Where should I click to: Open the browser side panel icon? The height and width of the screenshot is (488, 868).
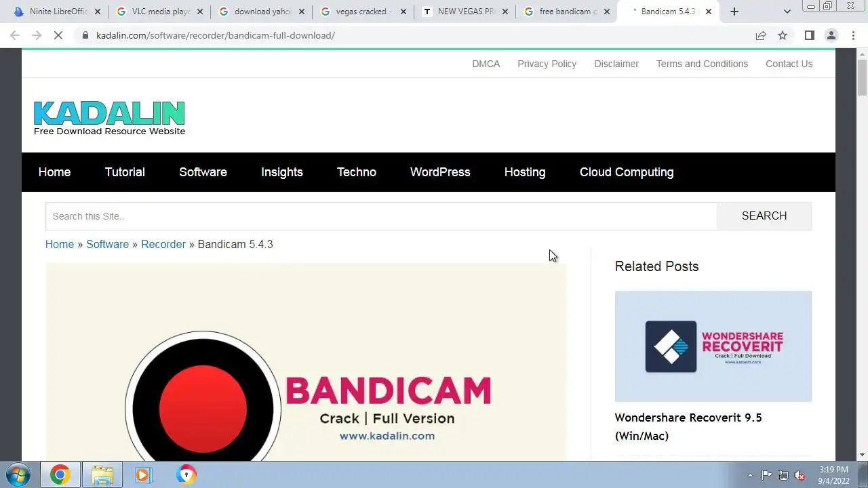pos(809,35)
